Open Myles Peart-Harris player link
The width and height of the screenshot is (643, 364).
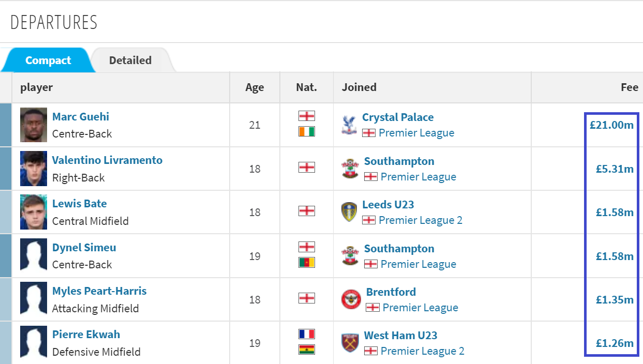point(99,291)
